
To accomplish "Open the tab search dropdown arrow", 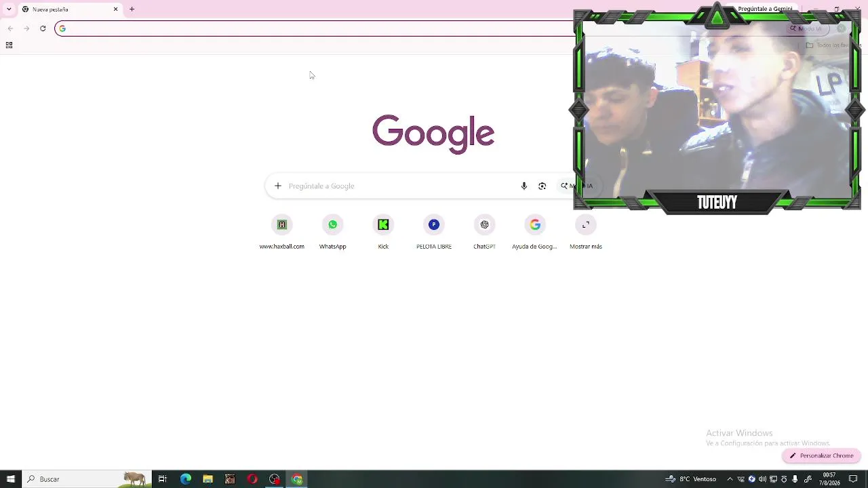I will tap(9, 9).
